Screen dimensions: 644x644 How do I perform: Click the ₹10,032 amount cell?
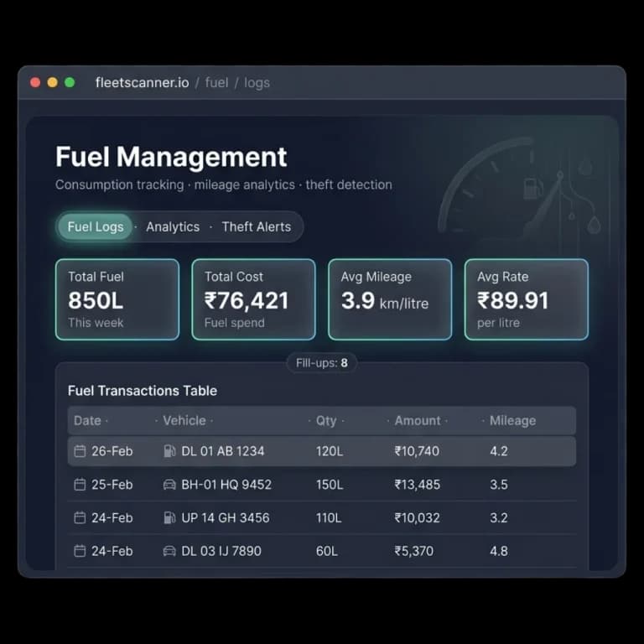tap(418, 517)
